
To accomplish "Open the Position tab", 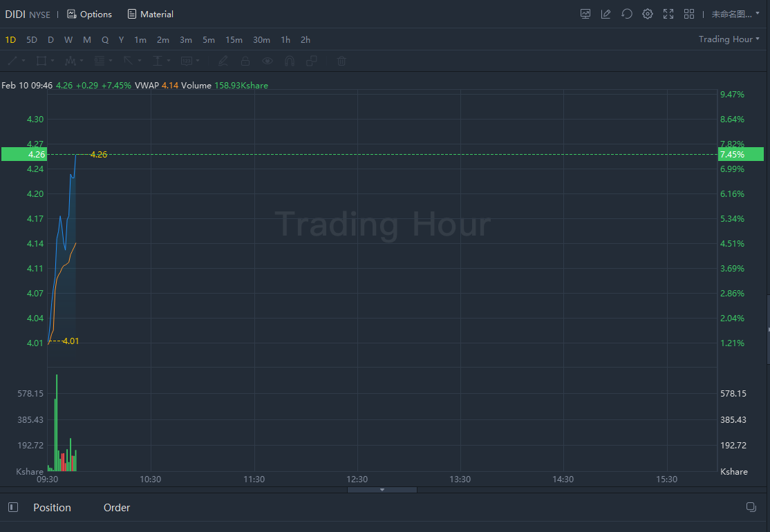I will pyautogui.click(x=52, y=507).
